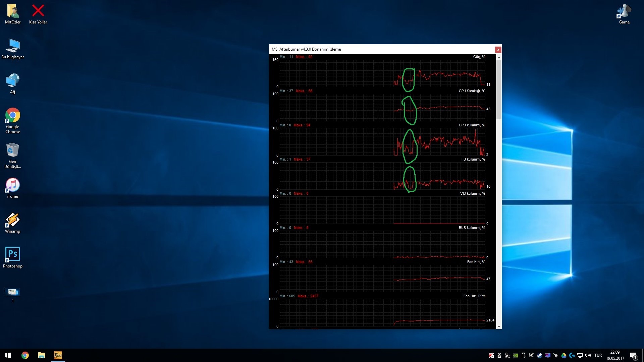Open Steam tray icon
644x362 pixels.
(540, 355)
